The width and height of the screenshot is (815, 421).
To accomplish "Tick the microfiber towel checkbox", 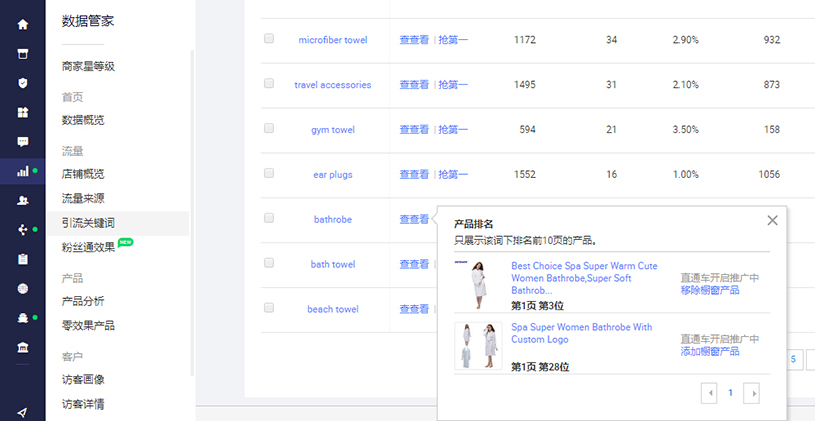I will pos(269,38).
